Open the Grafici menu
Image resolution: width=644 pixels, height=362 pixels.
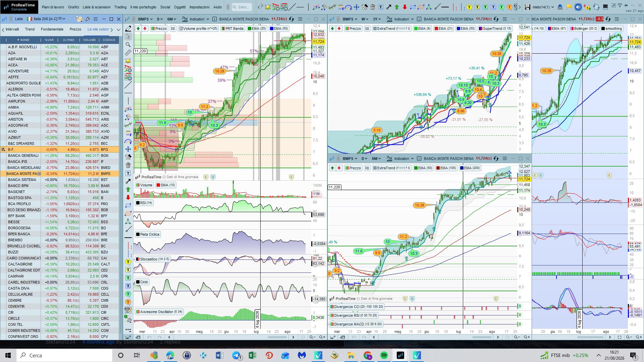point(73,7)
